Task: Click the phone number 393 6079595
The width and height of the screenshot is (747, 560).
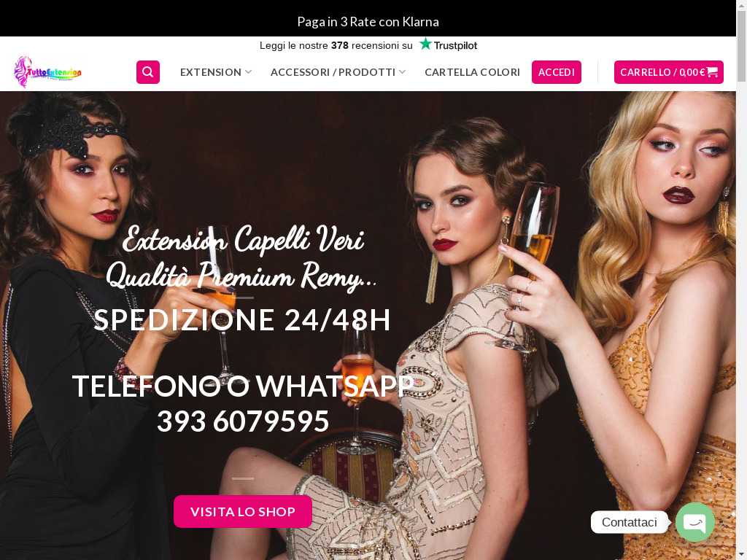Action: (243, 421)
